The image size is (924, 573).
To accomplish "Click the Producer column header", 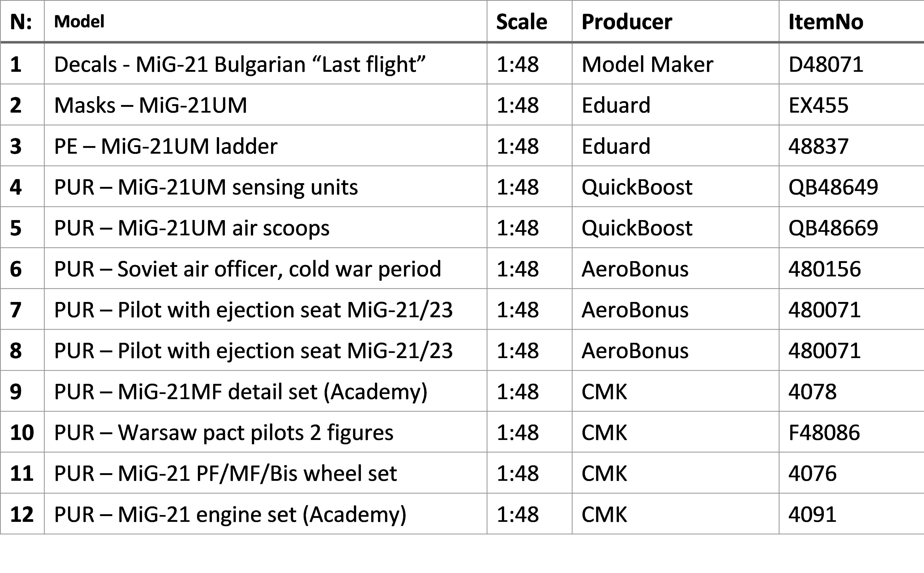I will (675, 22).
